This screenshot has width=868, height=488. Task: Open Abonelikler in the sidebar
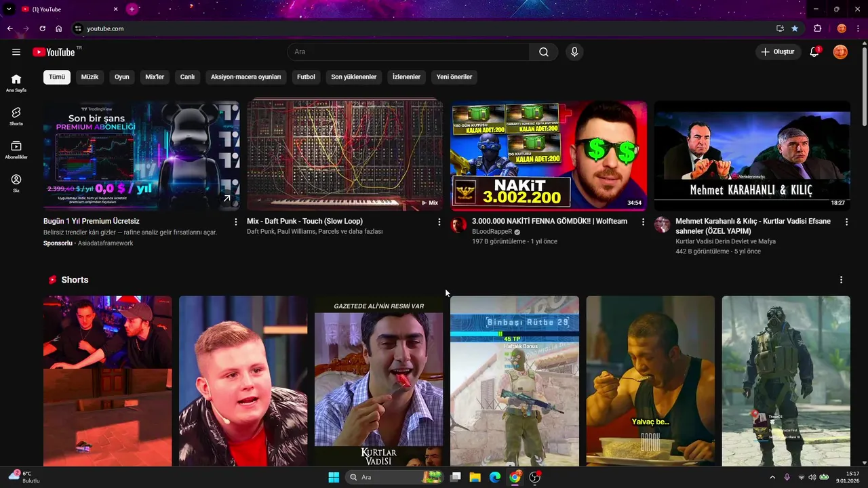16,150
